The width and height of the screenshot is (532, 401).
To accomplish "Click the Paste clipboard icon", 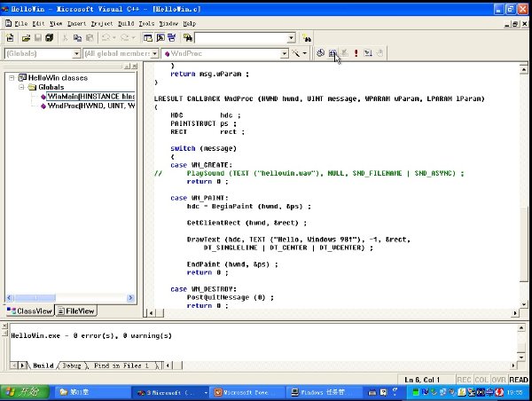I will point(90,37).
